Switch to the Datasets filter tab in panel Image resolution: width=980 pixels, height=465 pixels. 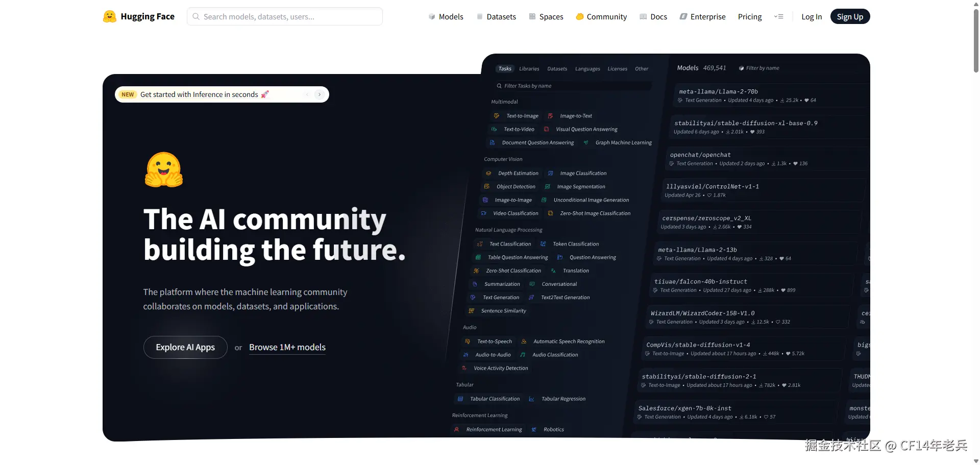point(557,69)
